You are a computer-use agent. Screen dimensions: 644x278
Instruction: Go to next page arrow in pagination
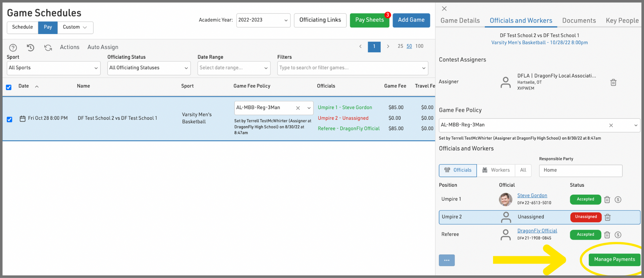pos(388,47)
